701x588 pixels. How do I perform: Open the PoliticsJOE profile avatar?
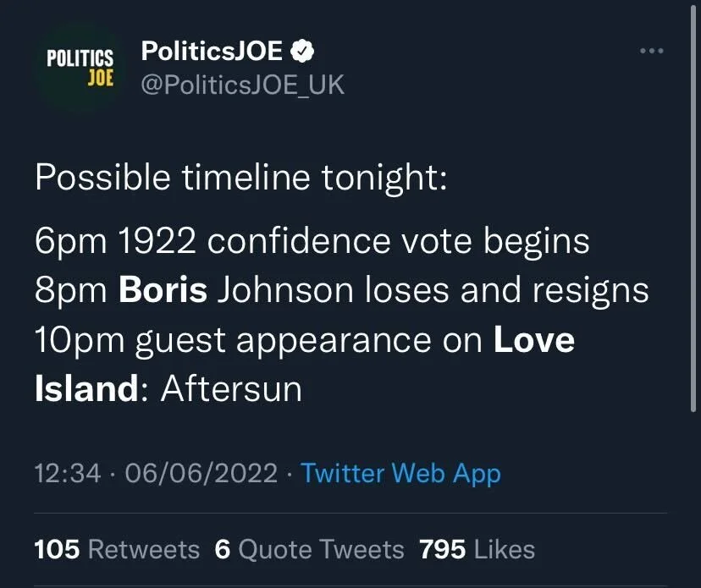click(x=80, y=68)
